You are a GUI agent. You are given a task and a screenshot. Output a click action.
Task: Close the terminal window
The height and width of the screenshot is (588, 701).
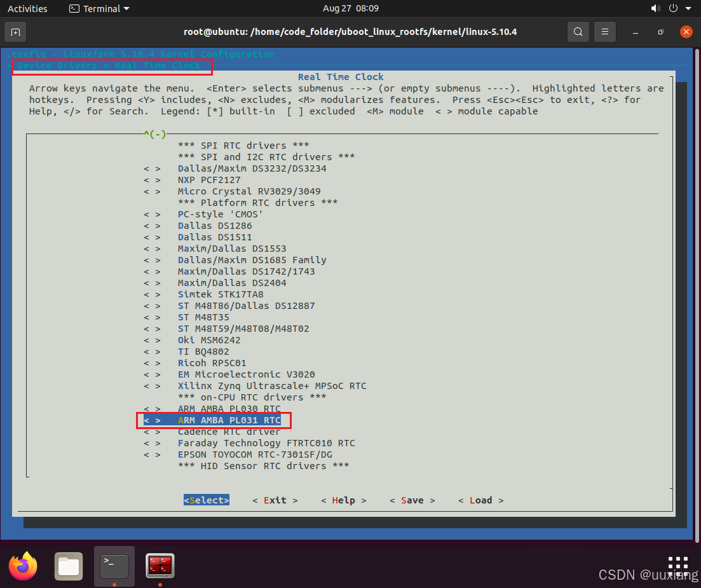coord(686,32)
